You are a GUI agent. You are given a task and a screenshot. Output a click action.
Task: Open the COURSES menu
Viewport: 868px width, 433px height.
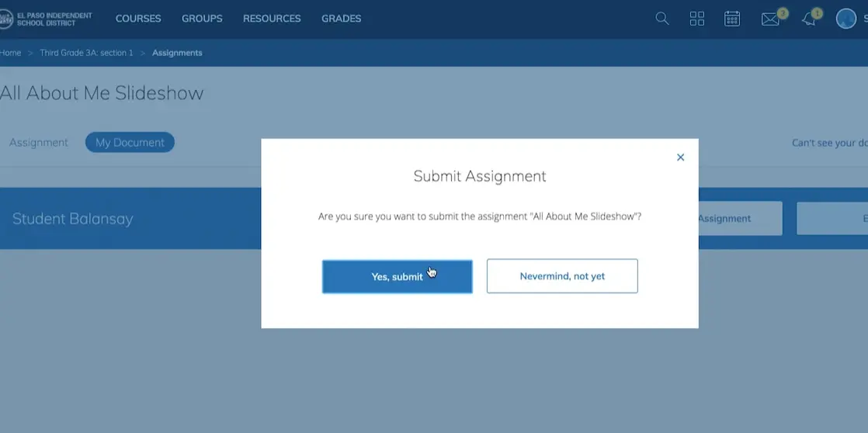click(x=138, y=19)
